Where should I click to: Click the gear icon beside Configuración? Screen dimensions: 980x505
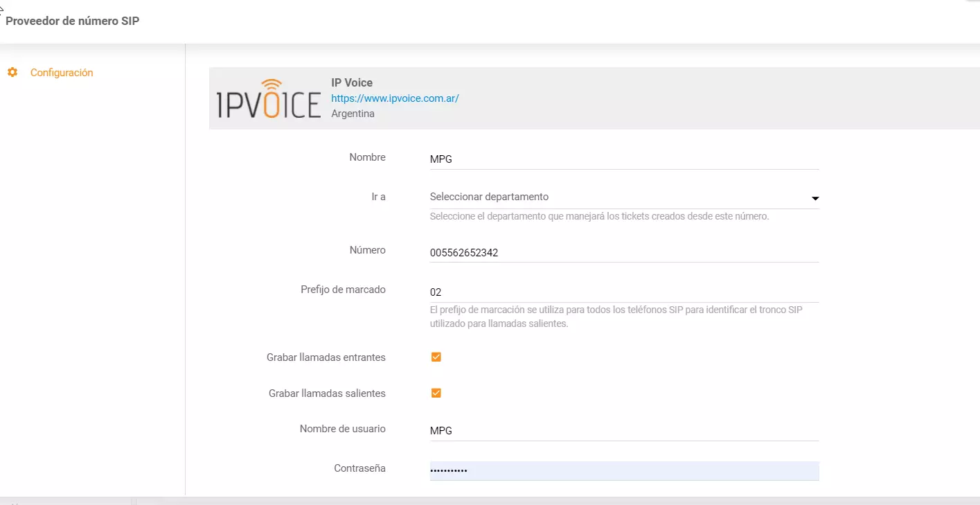click(12, 72)
